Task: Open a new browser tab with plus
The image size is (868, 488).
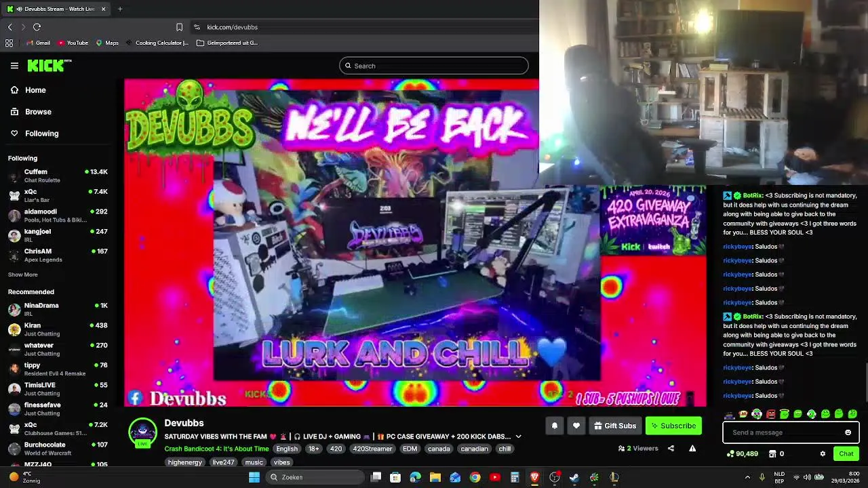Action: (x=120, y=9)
